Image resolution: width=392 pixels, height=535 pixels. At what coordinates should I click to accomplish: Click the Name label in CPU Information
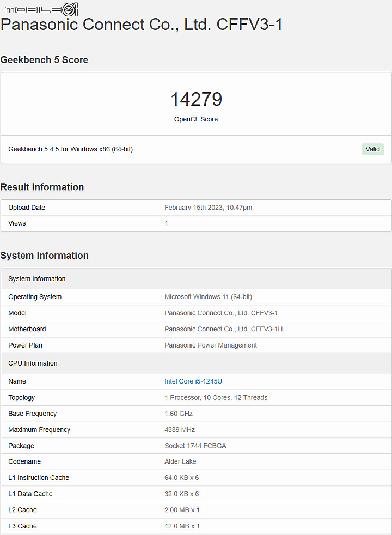[17, 381]
